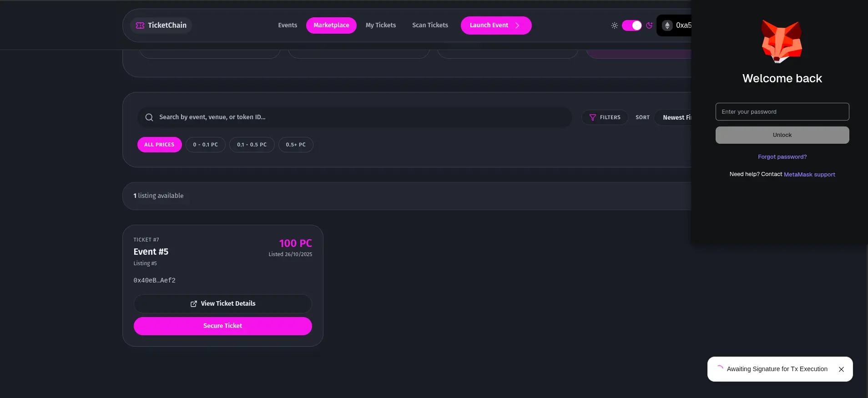
Task: Click the MetaMask fox logo
Action: 782,41
